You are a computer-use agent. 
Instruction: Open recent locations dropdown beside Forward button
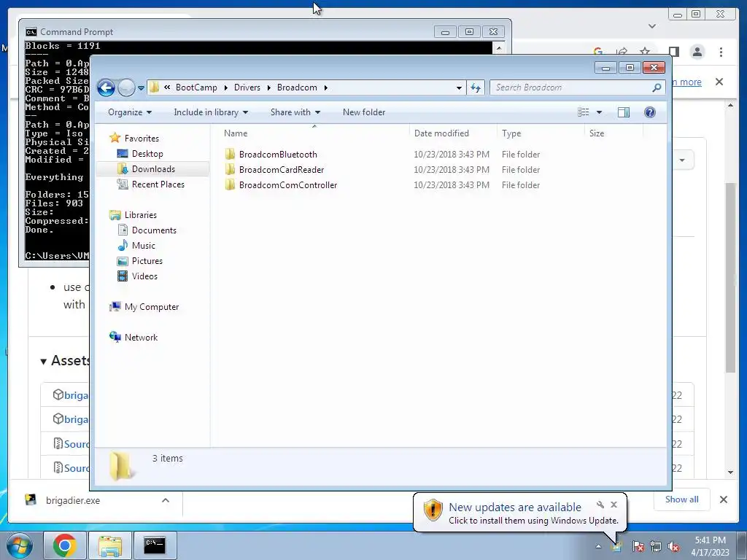tap(141, 88)
